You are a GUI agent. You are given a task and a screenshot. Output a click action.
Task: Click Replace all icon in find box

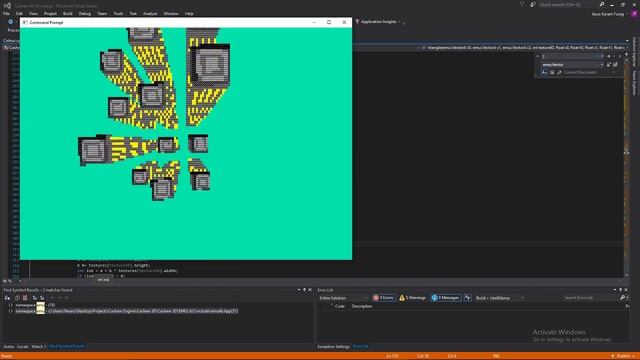616,64
